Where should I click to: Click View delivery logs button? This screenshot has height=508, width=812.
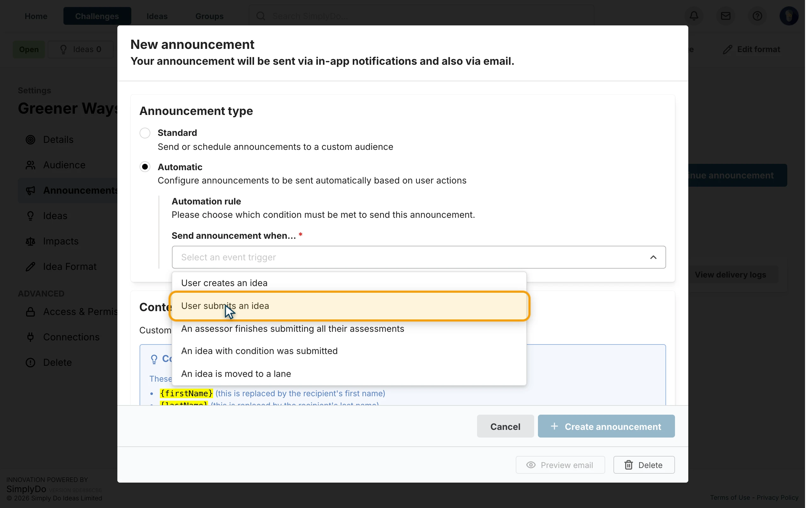pyautogui.click(x=730, y=275)
